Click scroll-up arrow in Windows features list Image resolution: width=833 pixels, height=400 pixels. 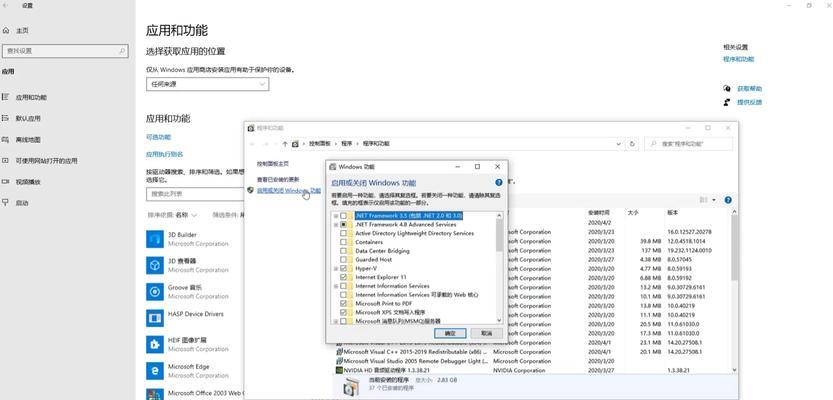pos(499,216)
